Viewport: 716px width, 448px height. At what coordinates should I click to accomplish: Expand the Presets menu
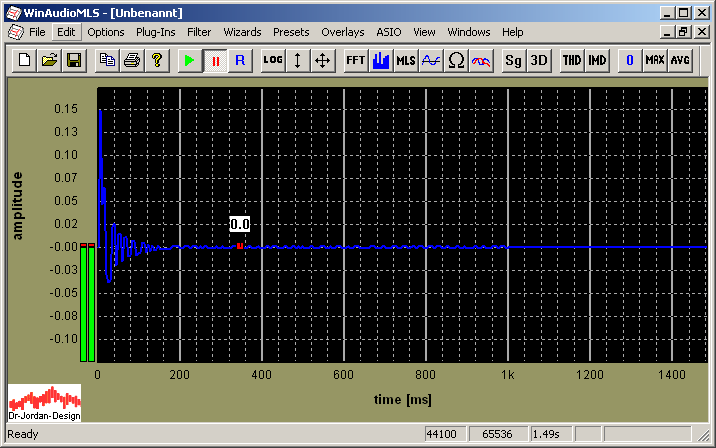(291, 32)
